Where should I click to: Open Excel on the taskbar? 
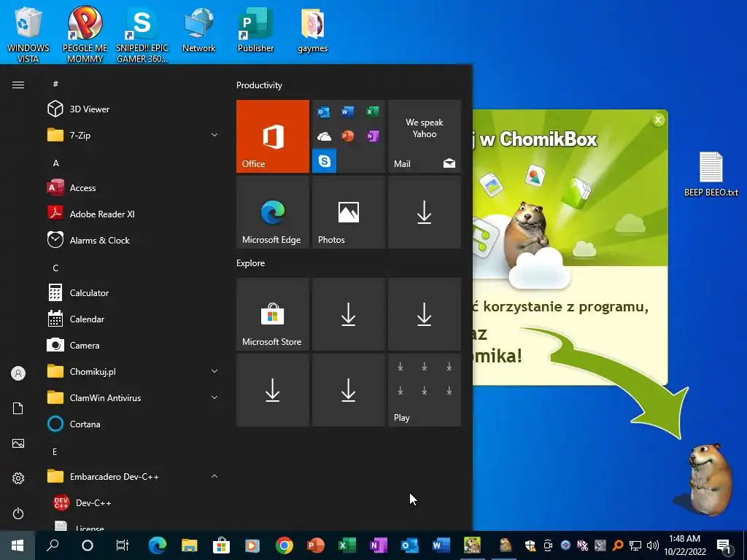(x=347, y=545)
